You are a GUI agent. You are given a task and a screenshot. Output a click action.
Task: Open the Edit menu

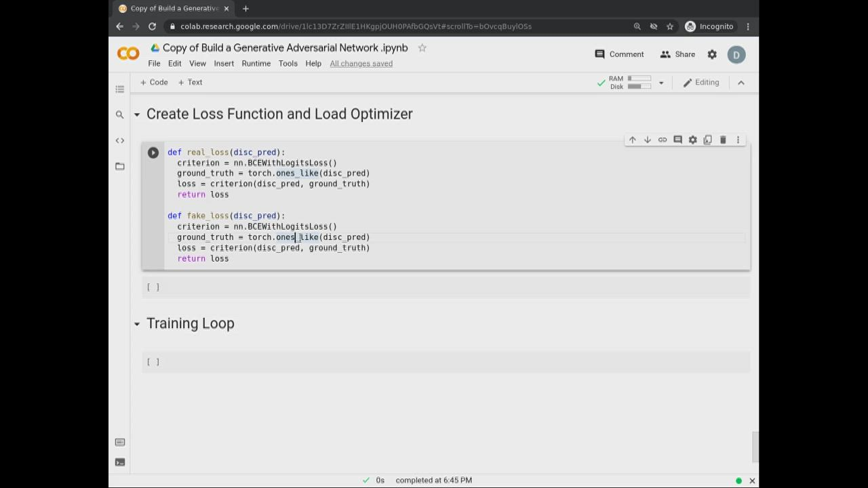175,64
